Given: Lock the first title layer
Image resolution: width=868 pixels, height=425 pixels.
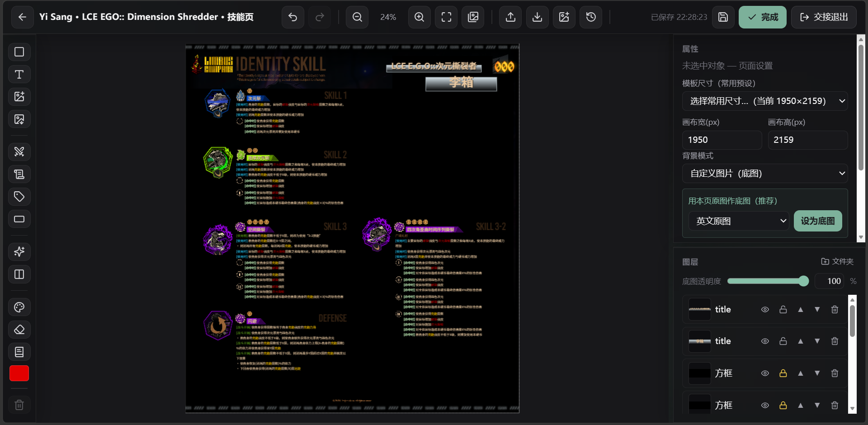Looking at the screenshot, I should (783, 310).
